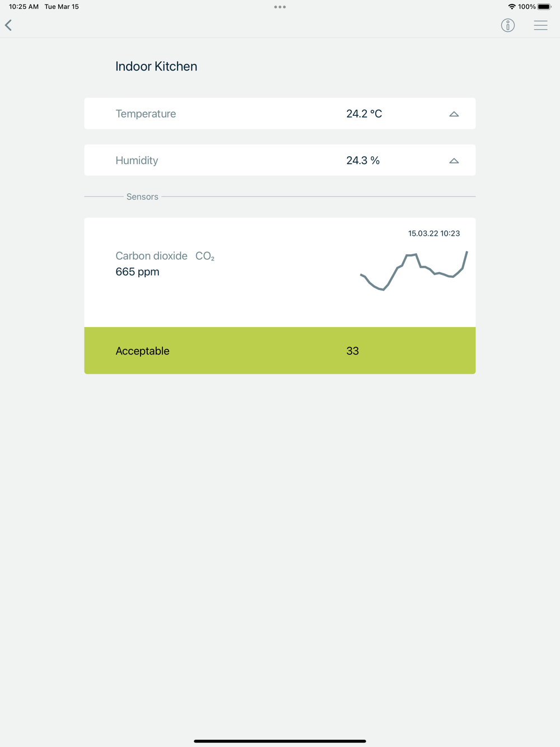Tap the 24.2 °C temperature value
The image size is (560, 747).
click(x=364, y=114)
